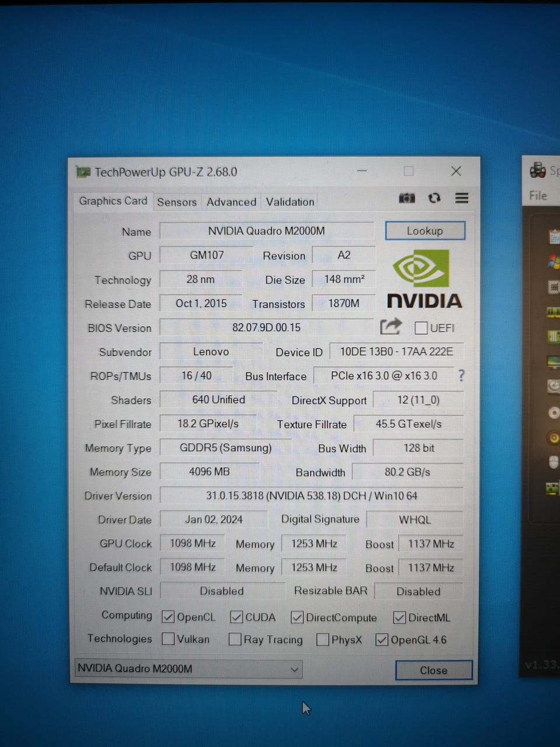Image resolution: width=560 pixels, height=747 pixels.
Task: Click the GPU Clock value 1098 MHz
Action: (x=192, y=543)
